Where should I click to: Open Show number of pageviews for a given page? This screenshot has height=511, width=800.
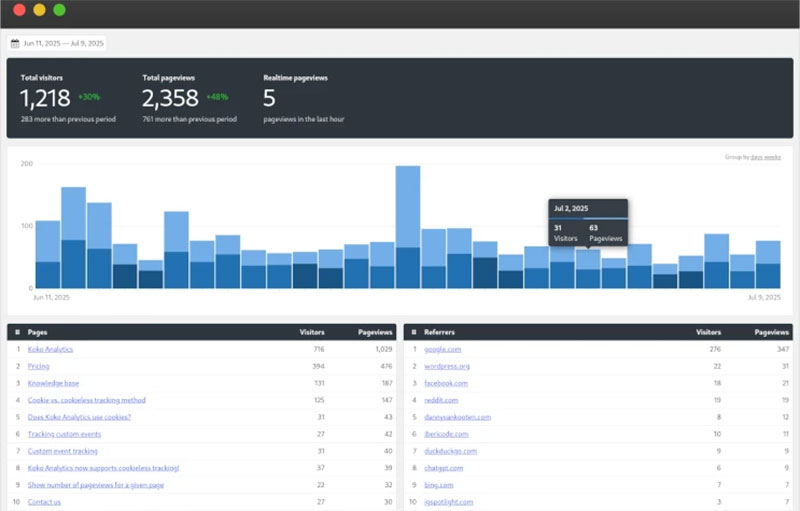point(95,485)
